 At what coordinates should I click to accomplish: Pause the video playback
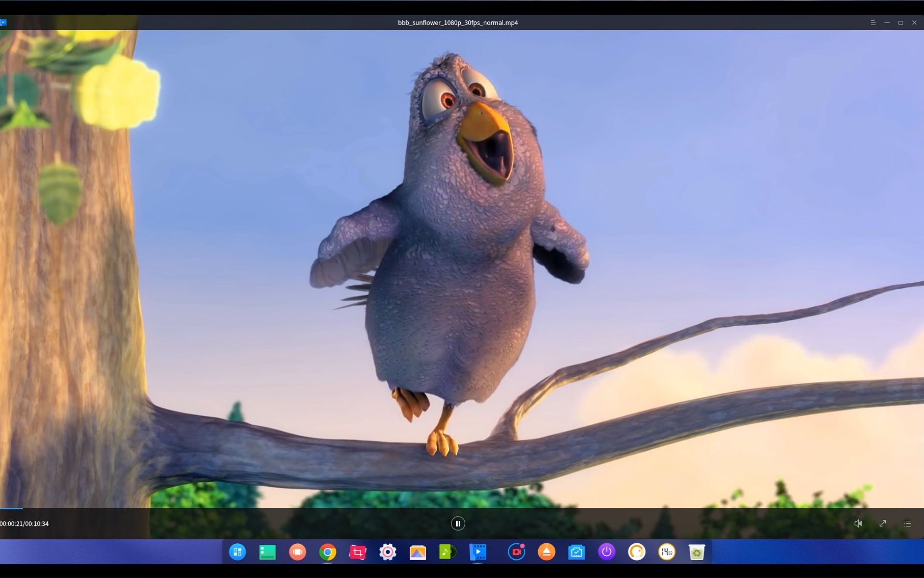pos(458,523)
